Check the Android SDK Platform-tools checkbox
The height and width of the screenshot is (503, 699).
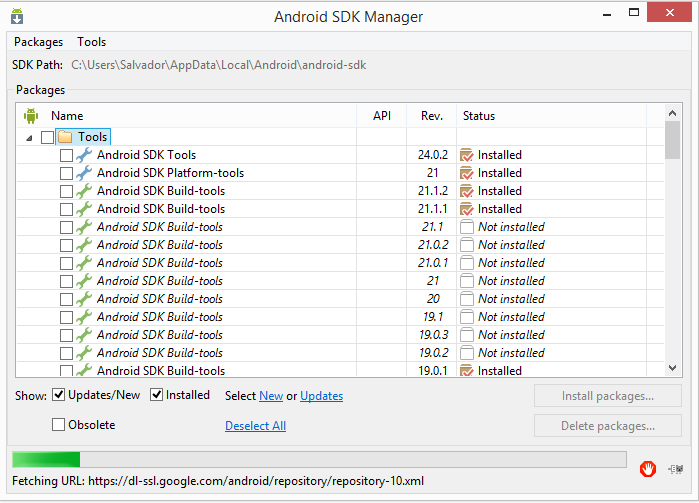coord(66,173)
